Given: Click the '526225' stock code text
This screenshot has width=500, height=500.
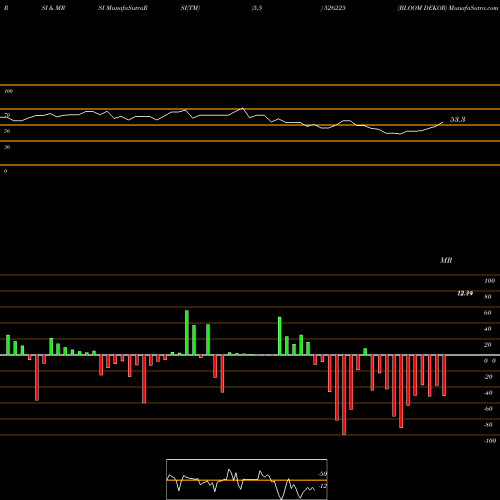Looking at the screenshot, I should (334, 8).
